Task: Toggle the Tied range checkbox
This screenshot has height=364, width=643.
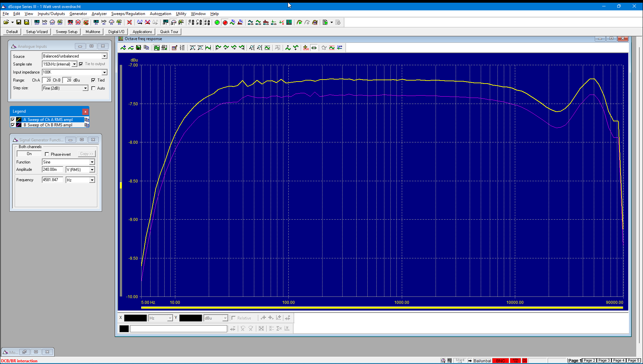Action: coord(93,80)
